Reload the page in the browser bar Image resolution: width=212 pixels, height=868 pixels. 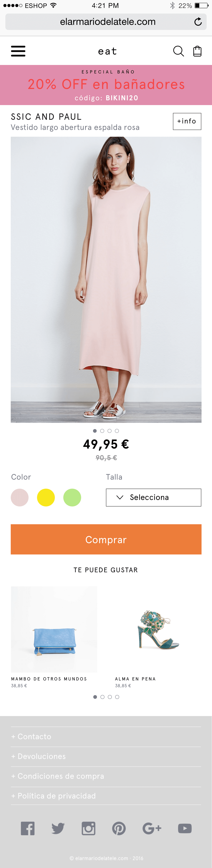pyautogui.click(x=198, y=22)
